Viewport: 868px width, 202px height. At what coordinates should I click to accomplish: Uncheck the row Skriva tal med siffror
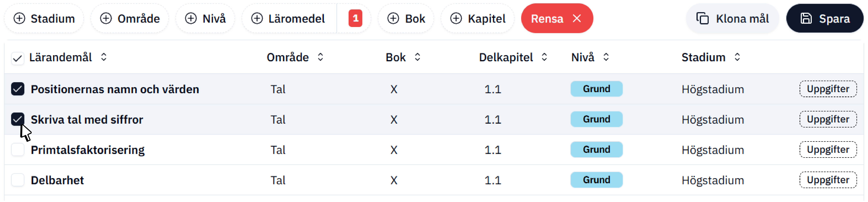(x=17, y=119)
